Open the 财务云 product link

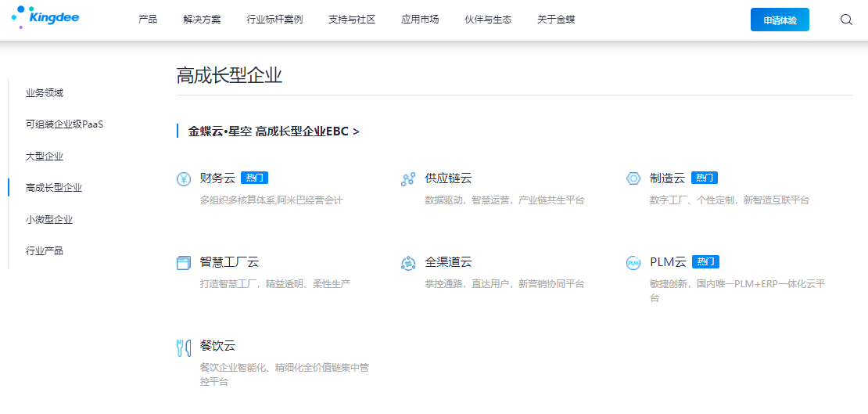[217, 178]
